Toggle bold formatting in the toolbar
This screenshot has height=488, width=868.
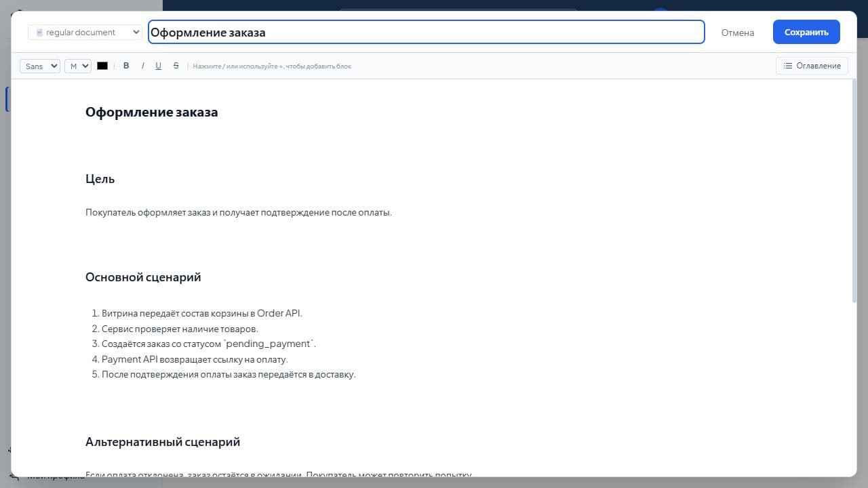126,66
